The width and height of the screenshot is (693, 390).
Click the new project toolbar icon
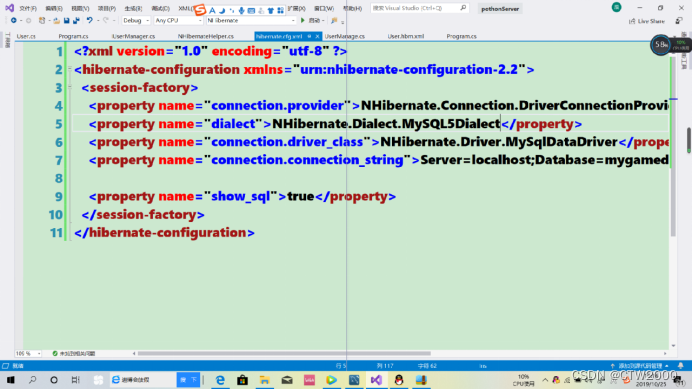tap(42, 20)
